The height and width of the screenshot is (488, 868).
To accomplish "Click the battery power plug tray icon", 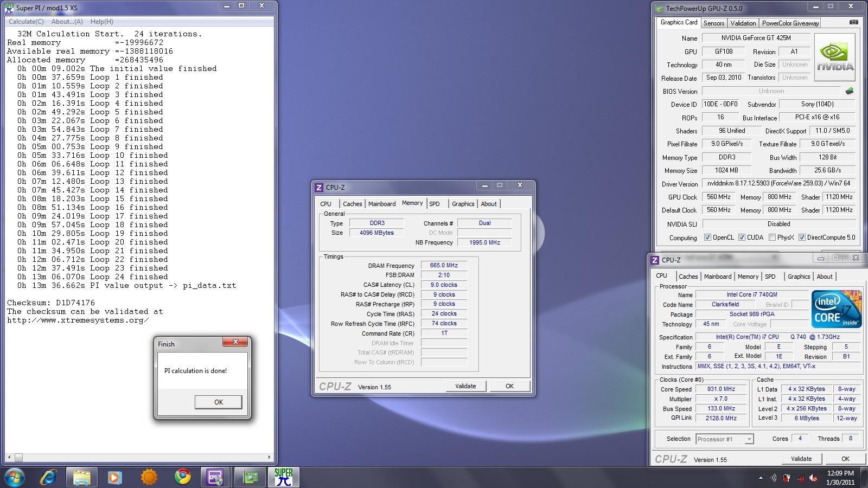I will click(x=787, y=478).
